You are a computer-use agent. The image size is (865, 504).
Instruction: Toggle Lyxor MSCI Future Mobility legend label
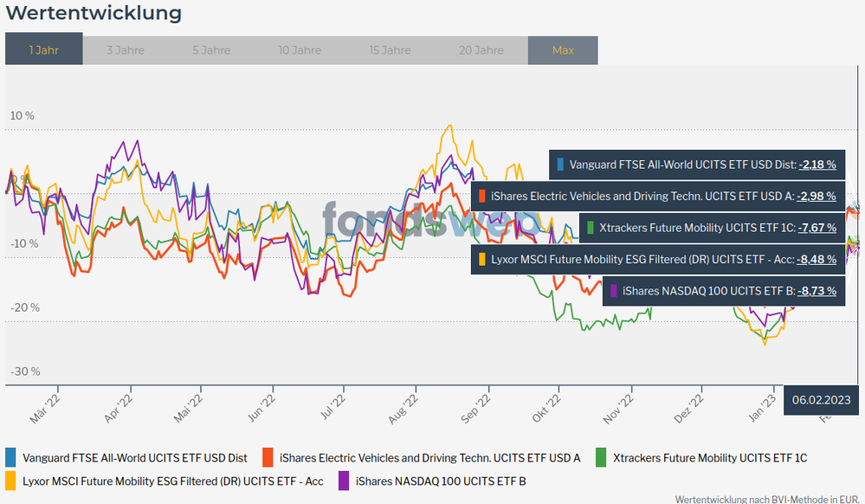point(173,480)
